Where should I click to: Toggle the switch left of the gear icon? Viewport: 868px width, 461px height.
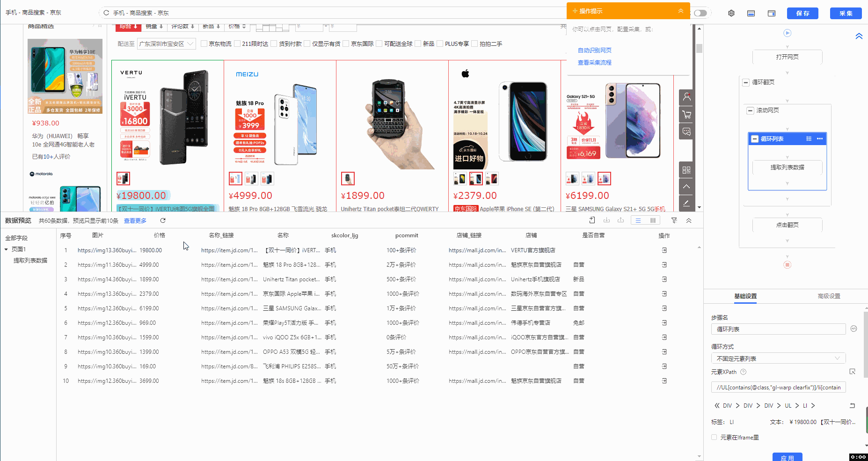pyautogui.click(x=700, y=13)
